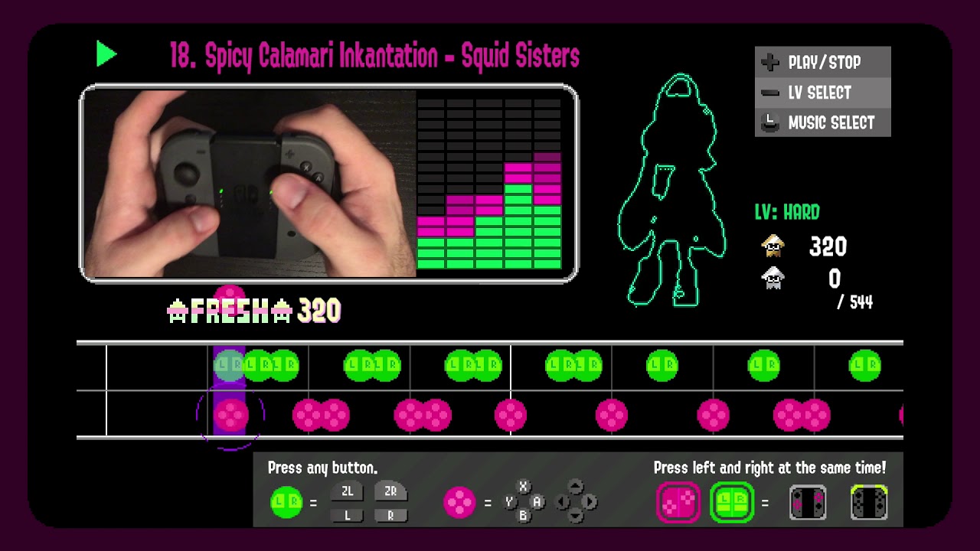Viewport: 980px width, 551px height.
Task: Click the Press left and right instruction text
Action: (769, 467)
